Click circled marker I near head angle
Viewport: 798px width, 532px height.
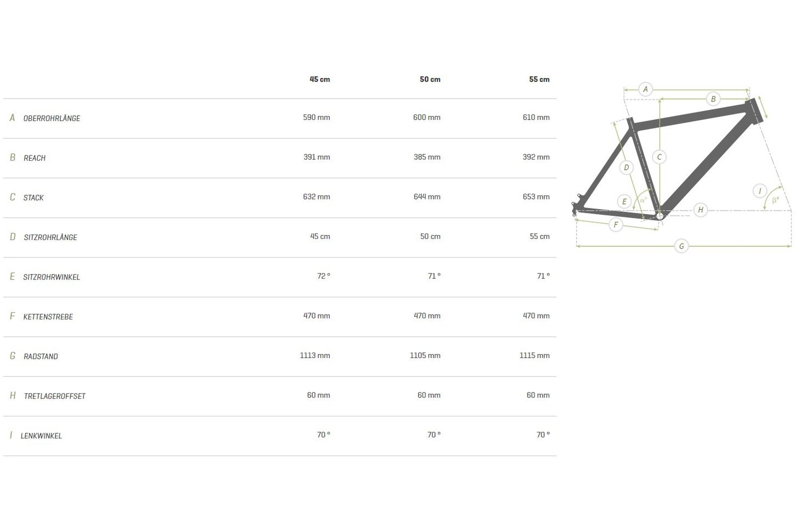(760, 191)
